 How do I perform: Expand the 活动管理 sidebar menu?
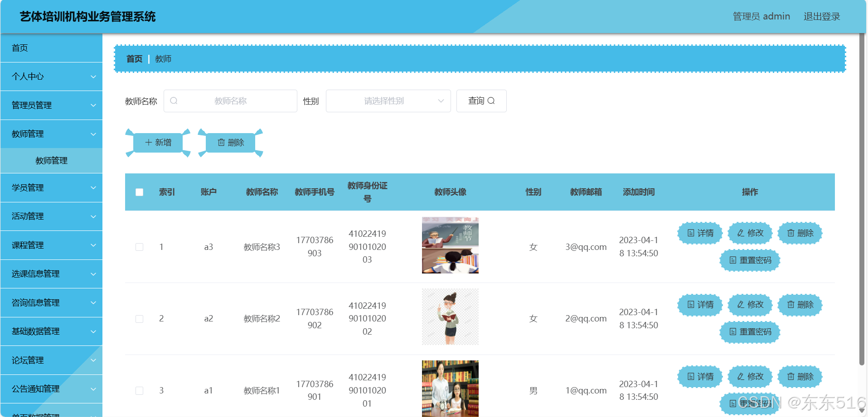[51, 216]
